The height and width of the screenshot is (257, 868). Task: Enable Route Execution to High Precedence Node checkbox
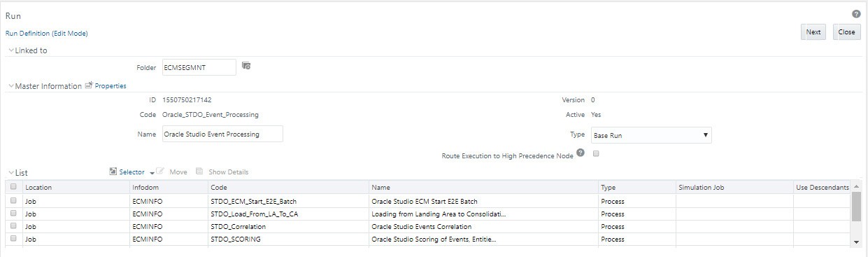(x=596, y=154)
